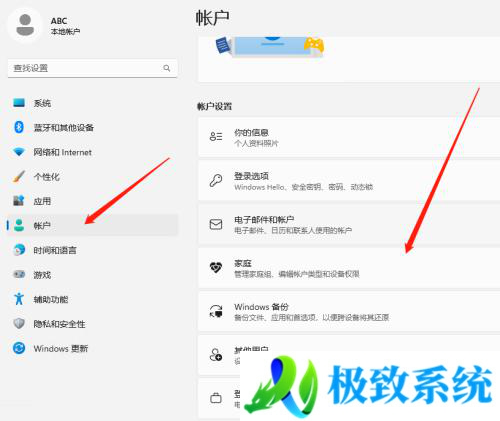This screenshot has width=500, height=421.
Task: Go to 个性化 paintbrush icon
Action: pyautogui.click(x=19, y=176)
